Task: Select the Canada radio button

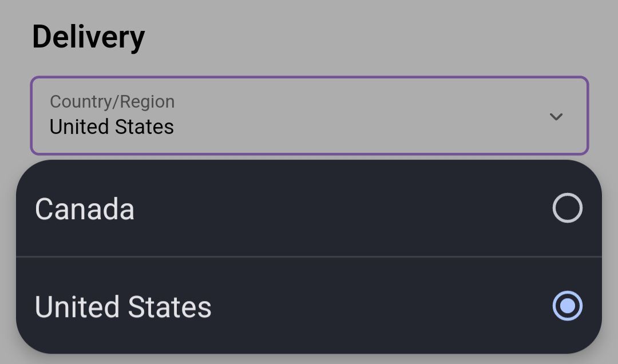Action: coord(567,208)
